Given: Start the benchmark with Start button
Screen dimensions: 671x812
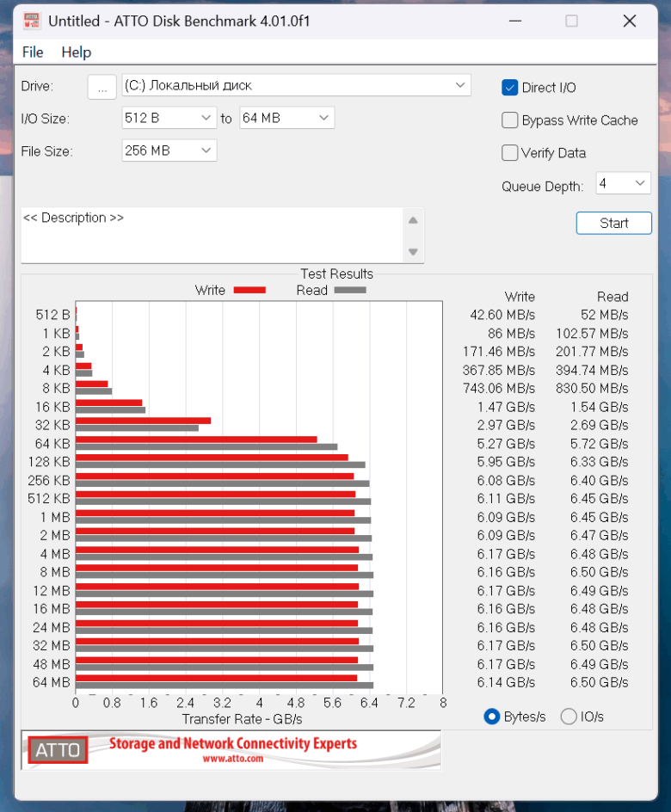Looking at the screenshot, I should point(613,223).
